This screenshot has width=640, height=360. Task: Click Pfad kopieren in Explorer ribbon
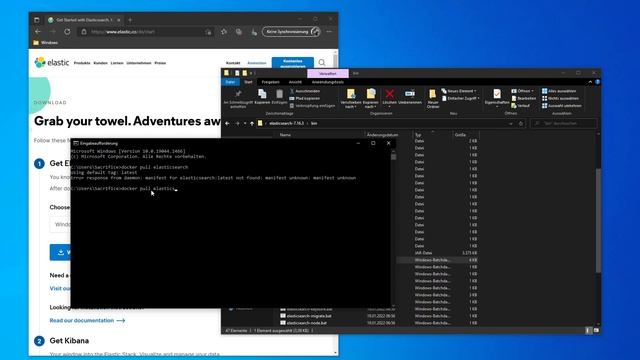tap(304, 98)
